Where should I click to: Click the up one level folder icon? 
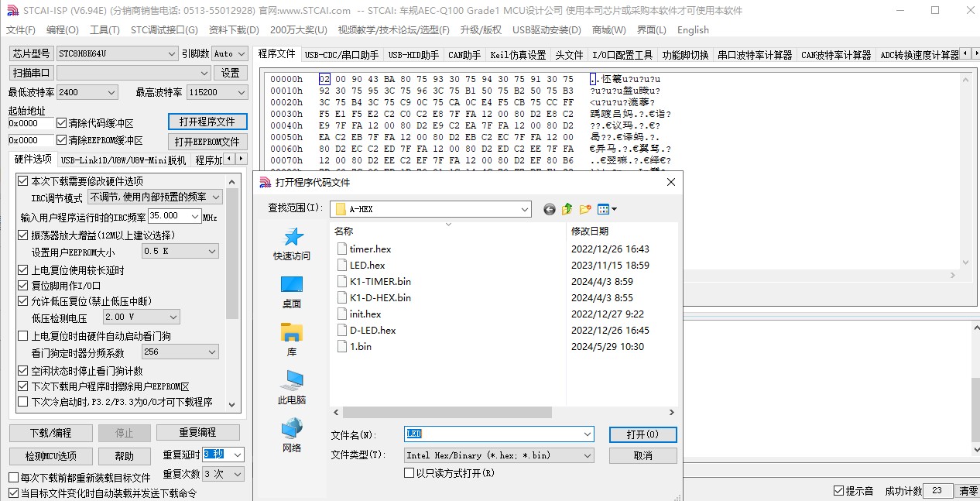pos(567,209)
